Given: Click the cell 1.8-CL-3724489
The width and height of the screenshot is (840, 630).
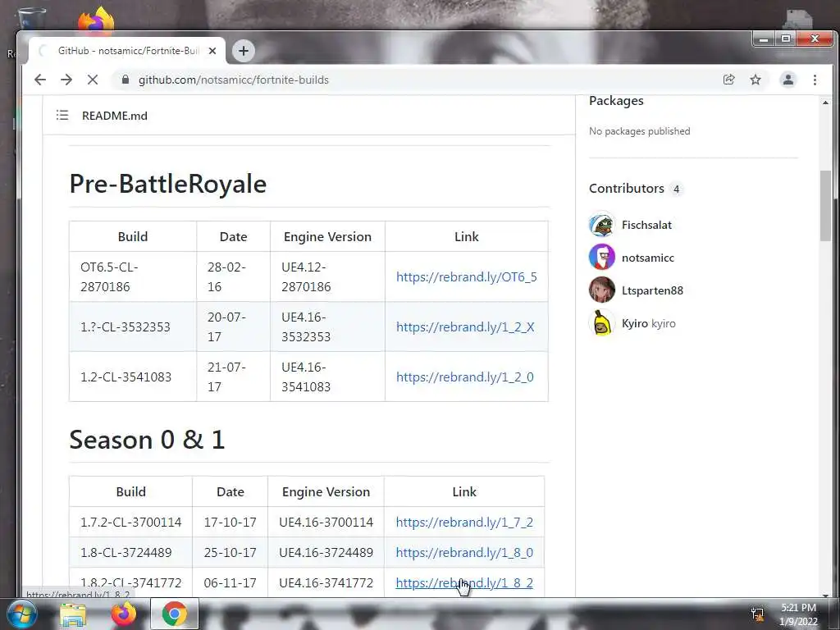Looking at the screenshot, I should [130, 552].
